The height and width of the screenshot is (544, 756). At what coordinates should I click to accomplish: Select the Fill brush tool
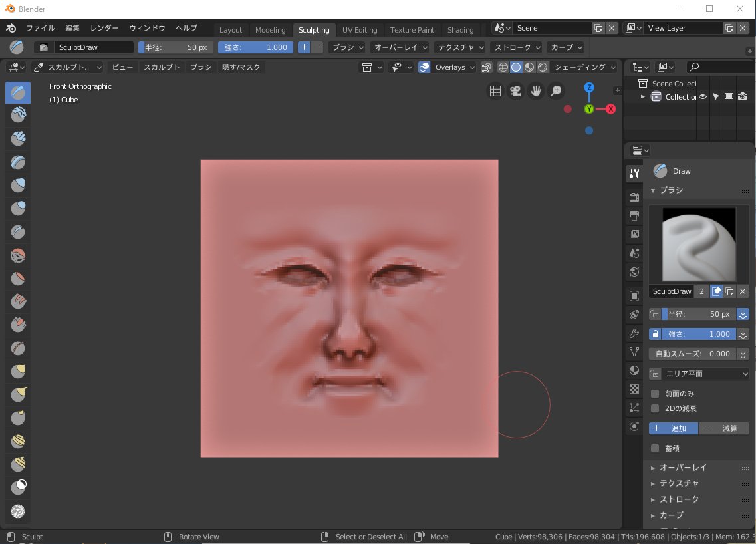pos(18,301)
